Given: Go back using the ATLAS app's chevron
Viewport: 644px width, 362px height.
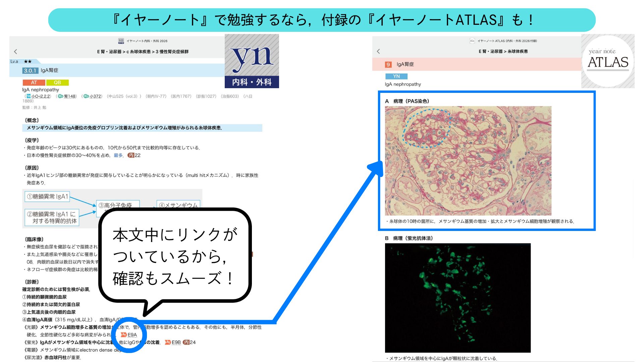Looking at the screenshot, I should 378,51.
